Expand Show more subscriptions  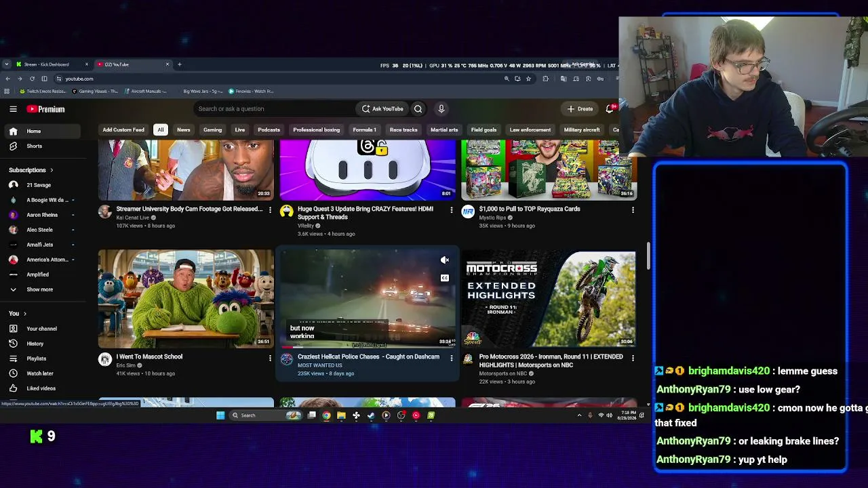pos(39,289)
